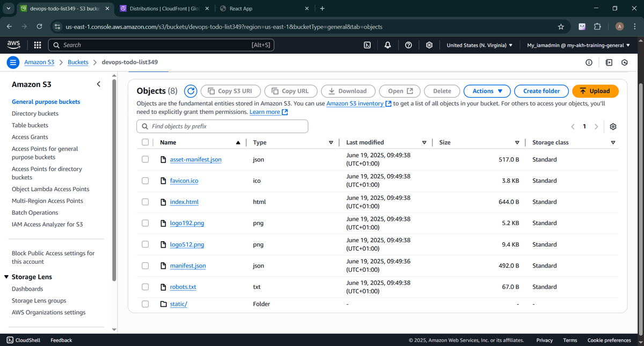This screenshot has height=346, width=644.
Task: Sort by the Last modified column arrow
Action: click(x=424, y=142)
